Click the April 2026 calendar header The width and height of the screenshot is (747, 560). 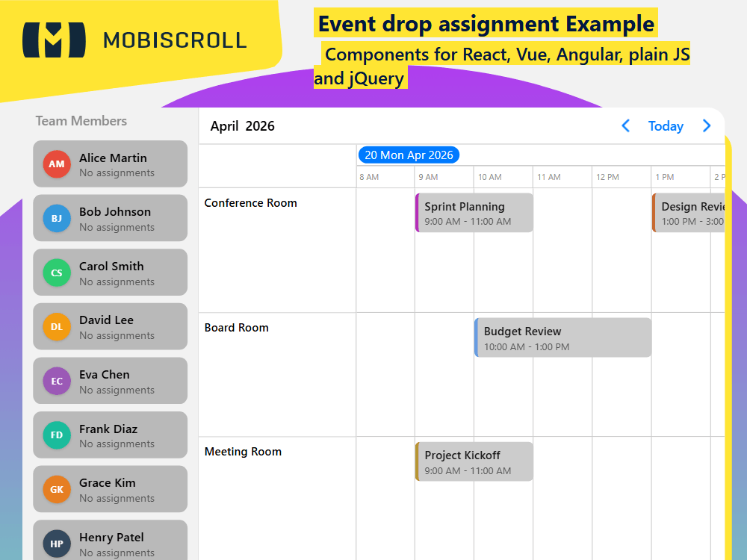(242, 125)
